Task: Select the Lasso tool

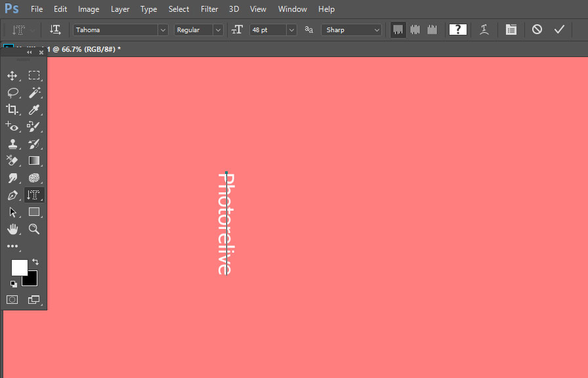Action: 12,93
